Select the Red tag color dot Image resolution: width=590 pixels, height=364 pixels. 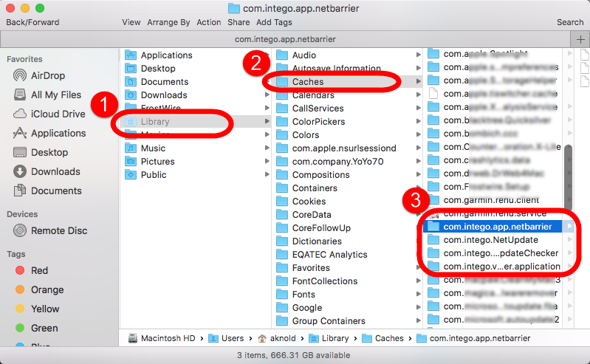[x=19, y=270]
